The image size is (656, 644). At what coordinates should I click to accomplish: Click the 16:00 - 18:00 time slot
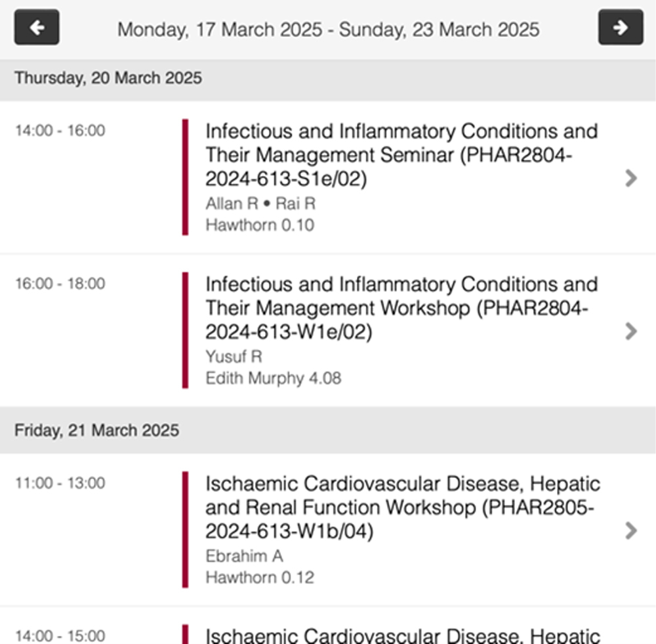(x=60, y=284)
